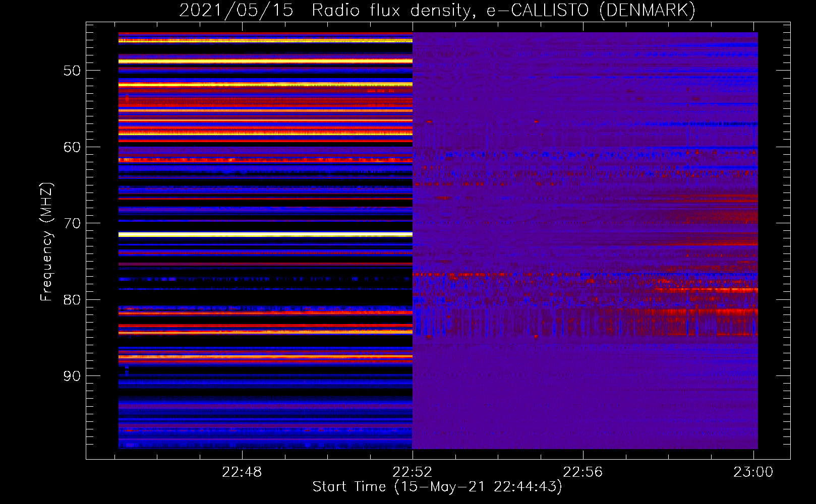Click the 22:52 time tick label

pyautogui.click(x=413, y=472)
